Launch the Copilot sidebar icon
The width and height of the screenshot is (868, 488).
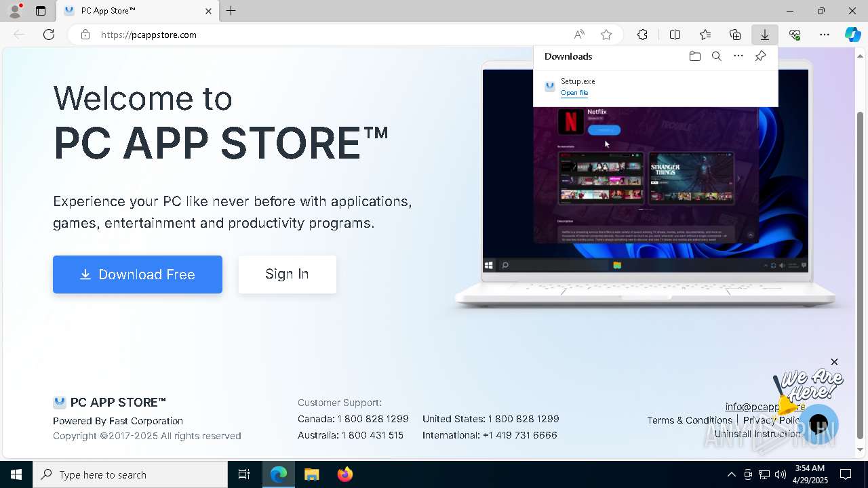[x=852, y=35]
